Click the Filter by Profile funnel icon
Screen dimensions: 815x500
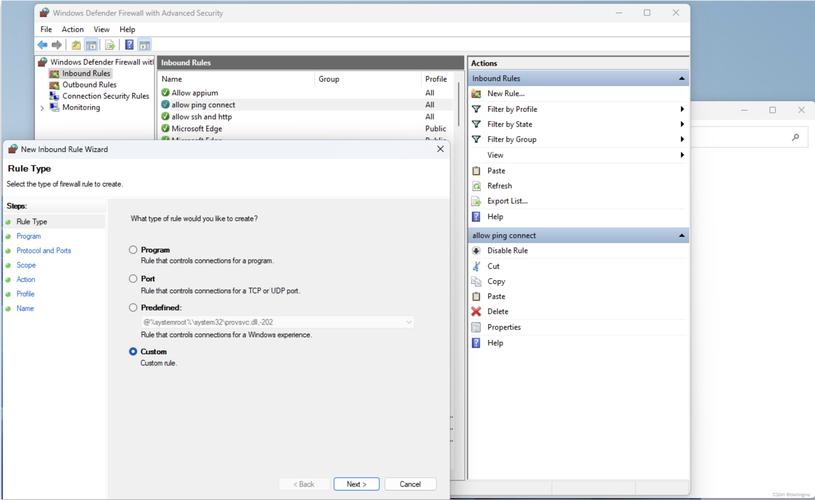476,109
